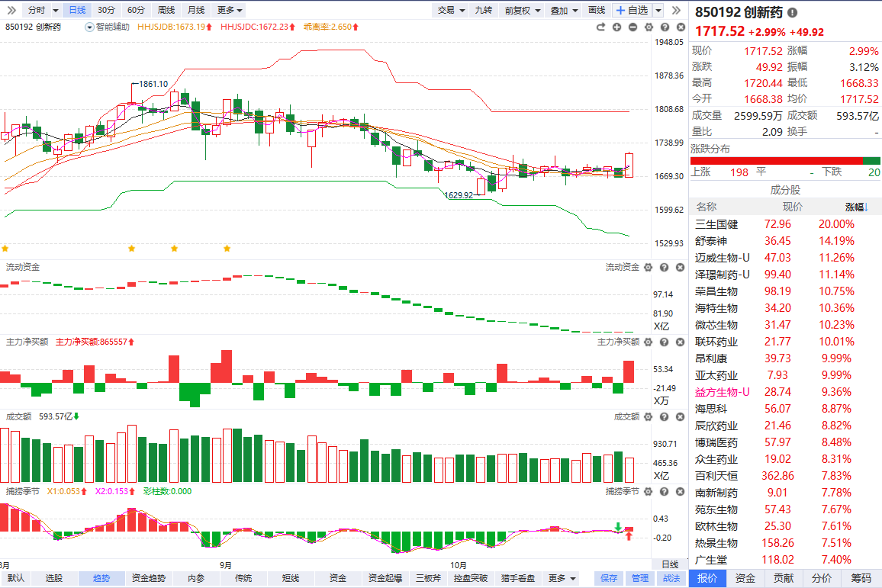Sort constituents by 涨幅 column header
The height and width of the screenshot is (588, 882).
click(856, 207)
